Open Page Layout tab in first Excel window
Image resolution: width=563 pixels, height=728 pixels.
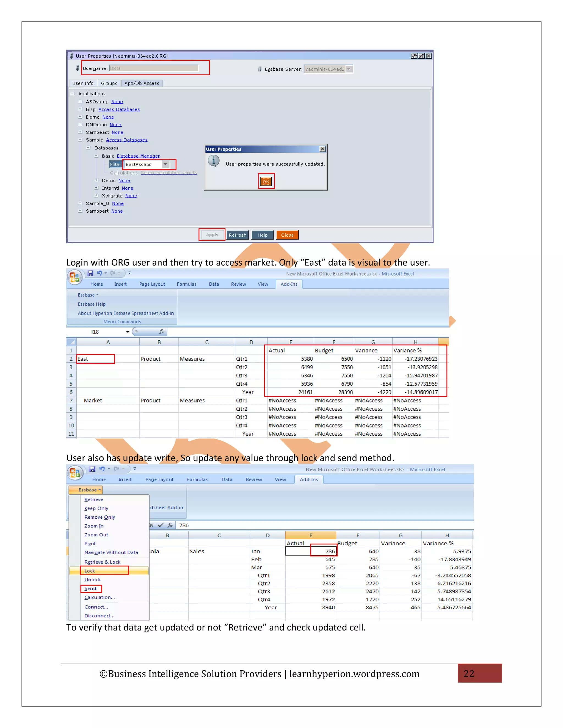pyautogui.click(x=152, y=284)
